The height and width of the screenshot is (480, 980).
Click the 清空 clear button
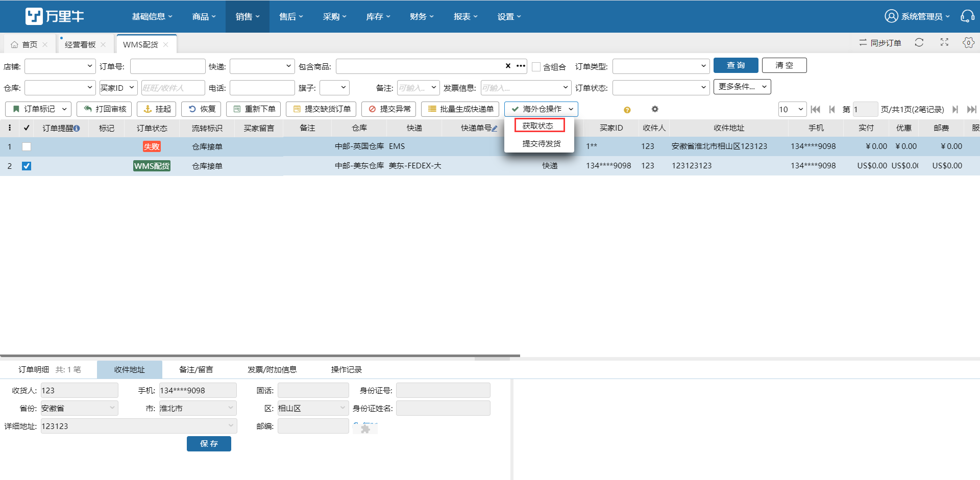pos(785,65)
